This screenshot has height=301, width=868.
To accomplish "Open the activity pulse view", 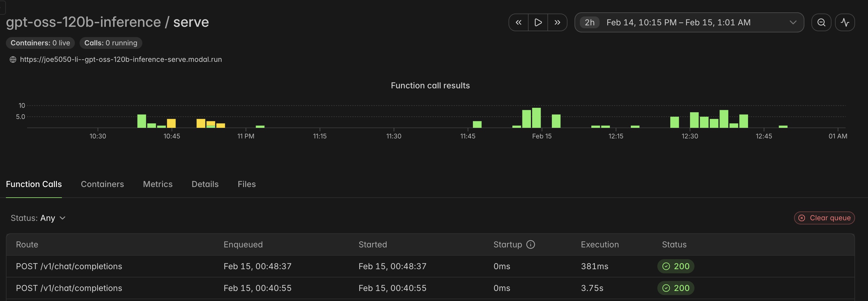I will tap(845, 22).
